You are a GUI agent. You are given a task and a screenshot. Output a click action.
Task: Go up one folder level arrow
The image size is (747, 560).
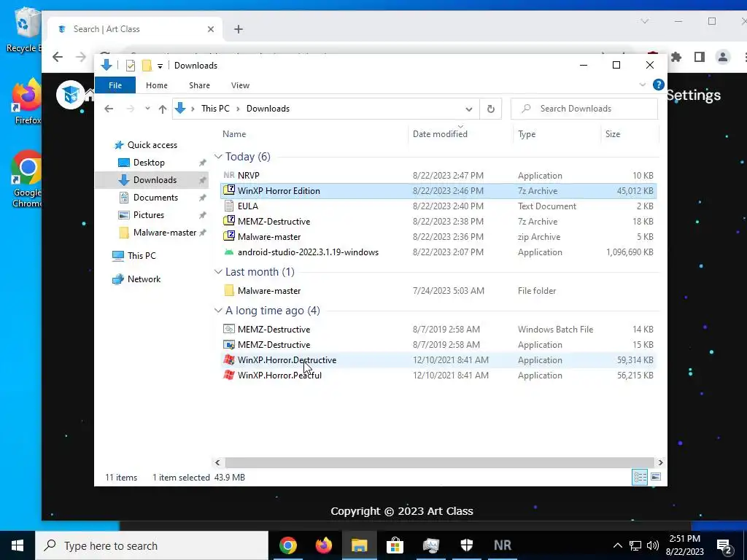point(163,109)
